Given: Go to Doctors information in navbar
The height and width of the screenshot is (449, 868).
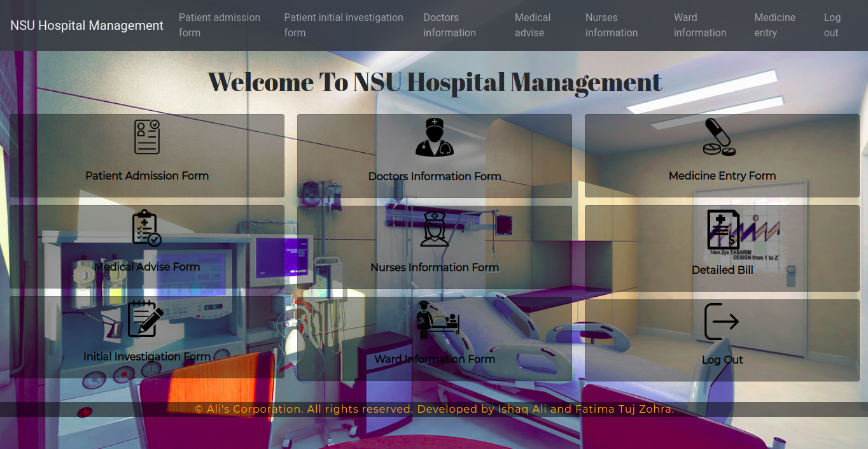Looking at the screenshot, I should coord(449,25).
